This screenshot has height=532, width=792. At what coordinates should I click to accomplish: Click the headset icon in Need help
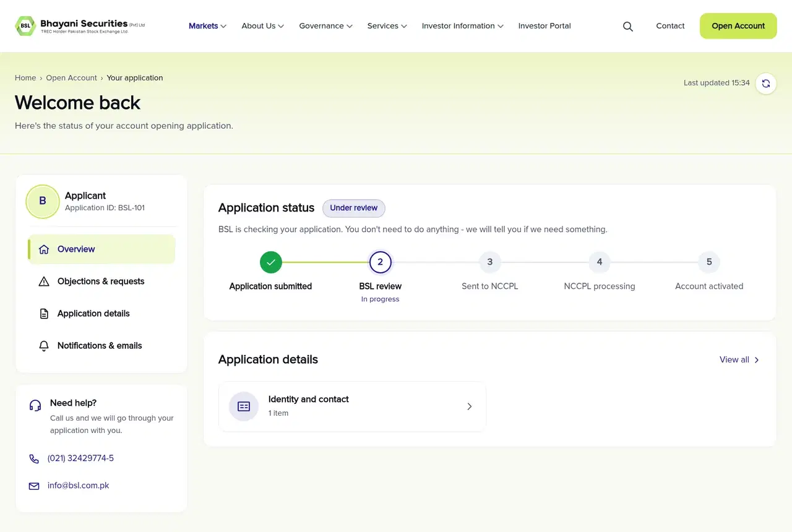(35, 405)
